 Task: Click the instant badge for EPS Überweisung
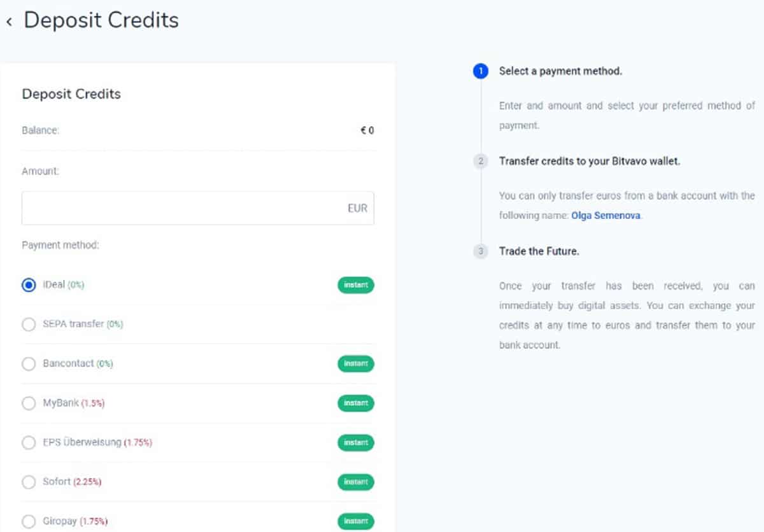click(356, 443)
